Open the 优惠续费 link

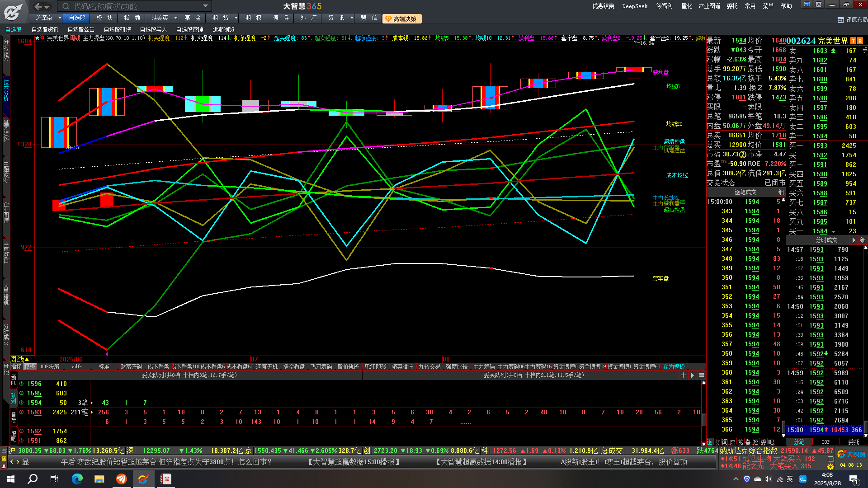(603, 6)
